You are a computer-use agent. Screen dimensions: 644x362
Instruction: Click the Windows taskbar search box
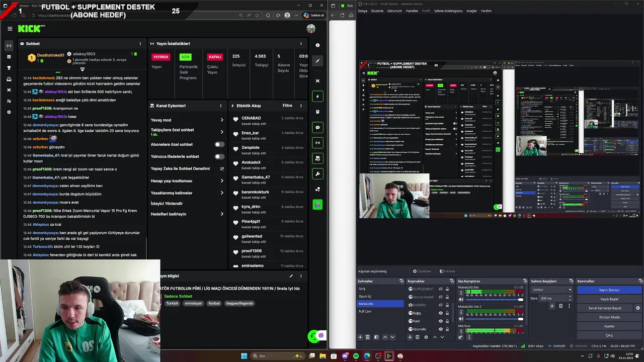click(278, 356)
